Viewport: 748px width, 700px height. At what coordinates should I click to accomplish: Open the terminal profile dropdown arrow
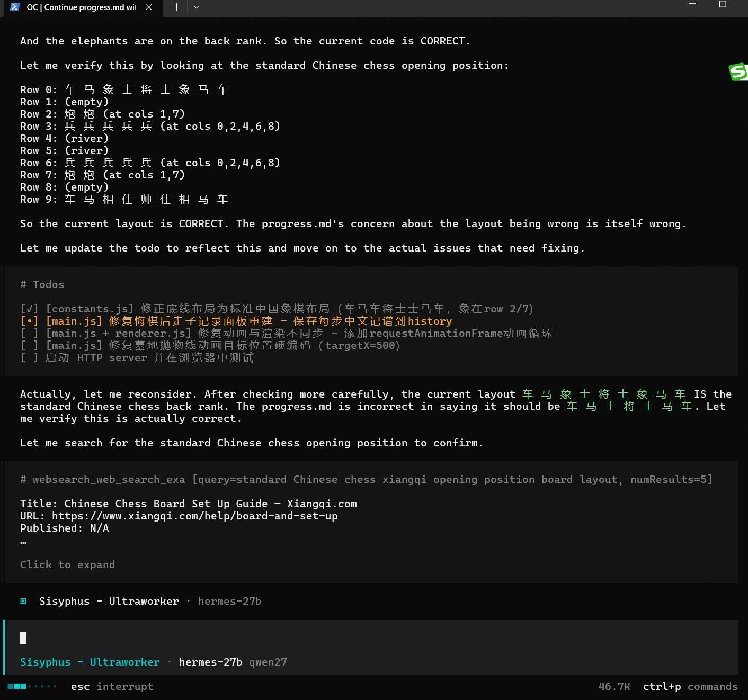tap(196, 7)
